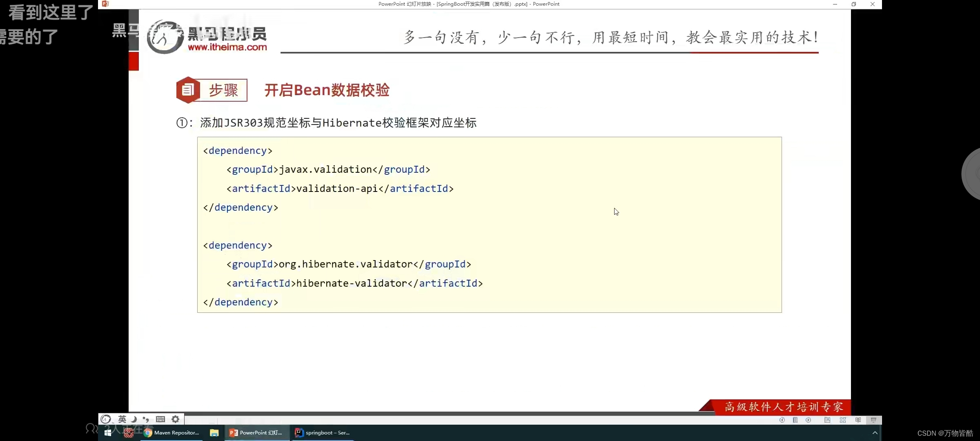
Task: Toggle half/full-width moon icon
Action: (134, 419)
